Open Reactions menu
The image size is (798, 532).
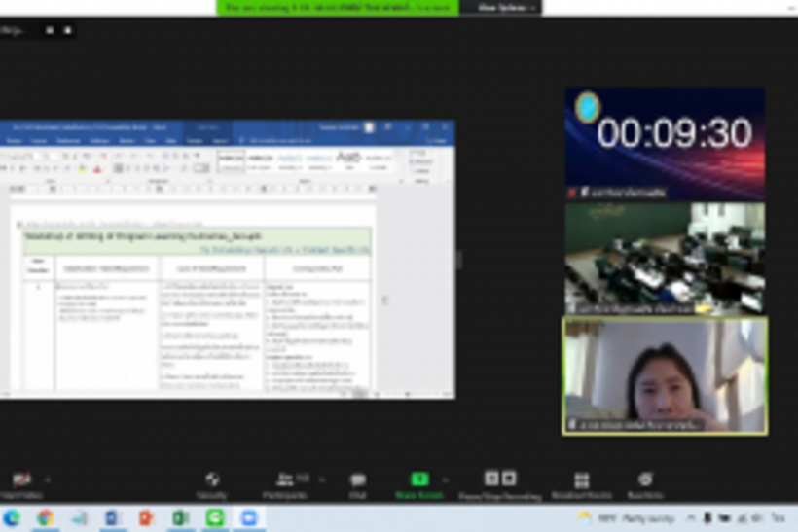[645, 484]
